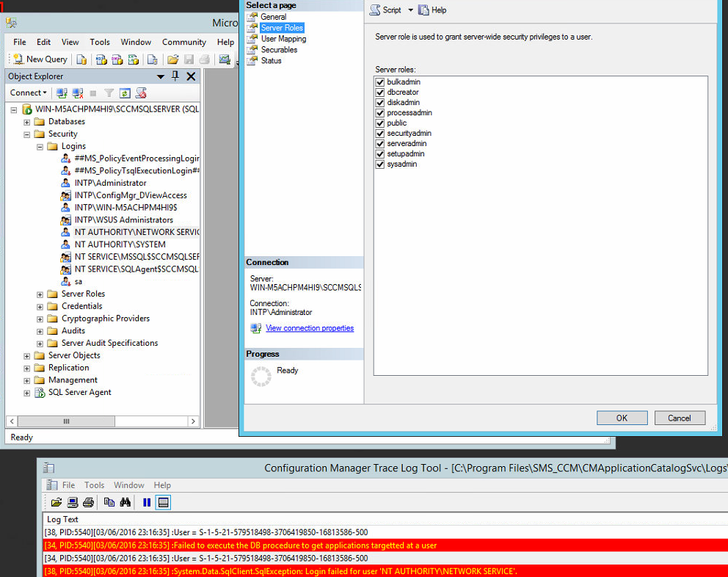
Task: Click Database Engine Query icon
Action: (81, 59)
